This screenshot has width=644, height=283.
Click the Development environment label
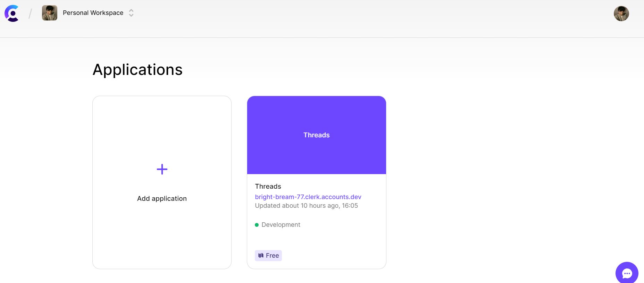tap(281, 225)
